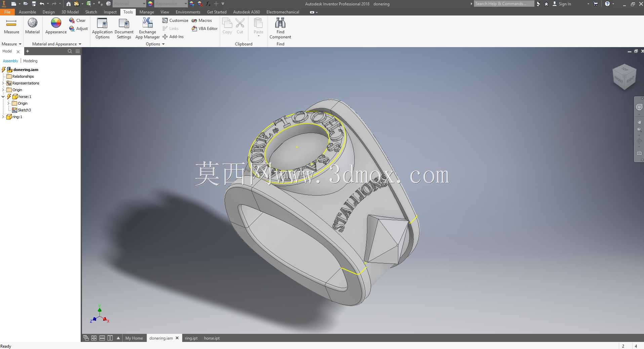Image resolution: width=644 pixels, height=349 pixels.
Task: Click the Cascade windows icon
Action: tap(86, 338)
